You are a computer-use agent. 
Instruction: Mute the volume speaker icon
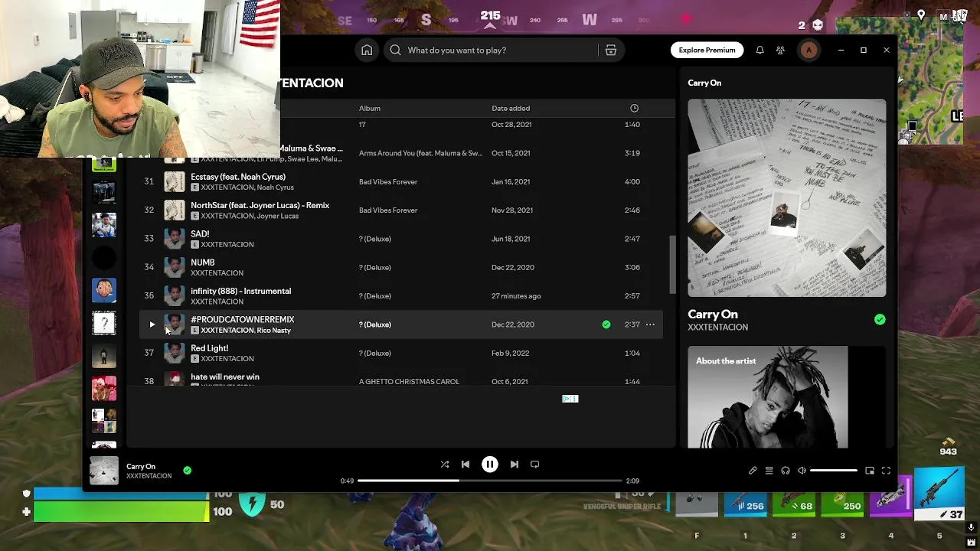coord(802,471)
